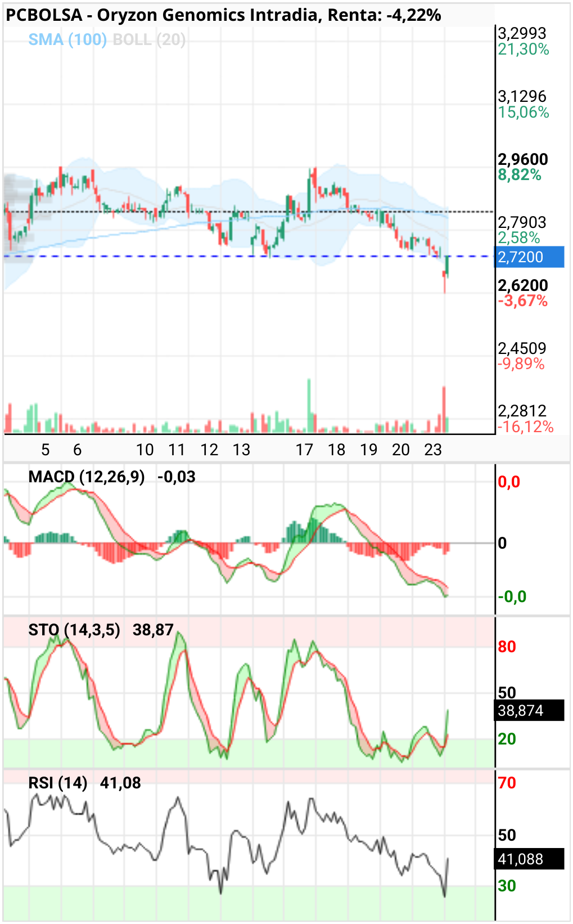Image resolution: width=573 pixels, height=924 pixels.
Task: Click date label 18 on the time axis
Action: click(336, 450)
